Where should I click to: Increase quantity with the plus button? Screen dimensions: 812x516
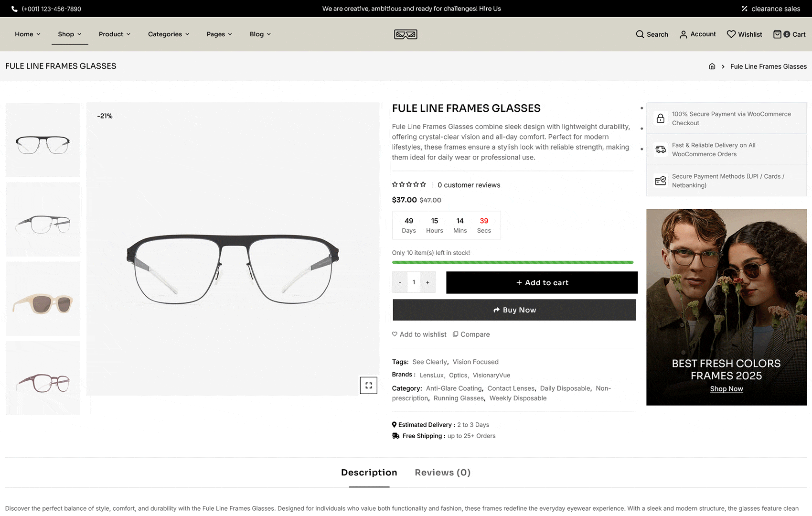(x=427, y=282)
